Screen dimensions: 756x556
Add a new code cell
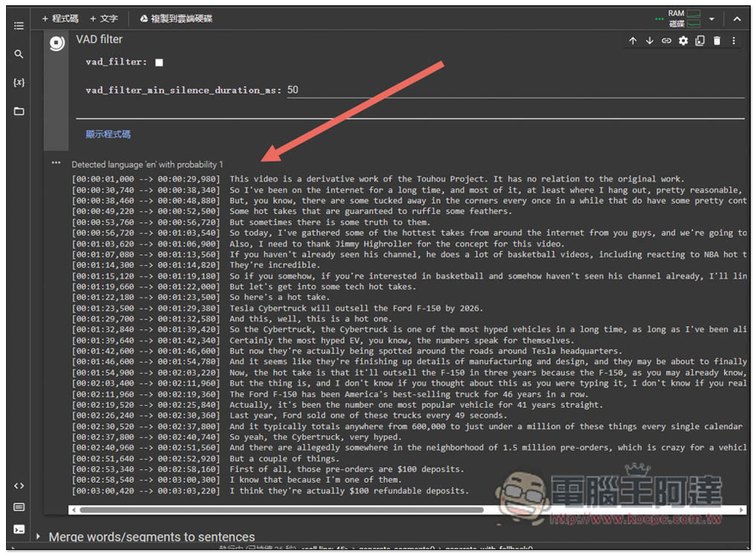pyautogui.click(x=60, y=18)
